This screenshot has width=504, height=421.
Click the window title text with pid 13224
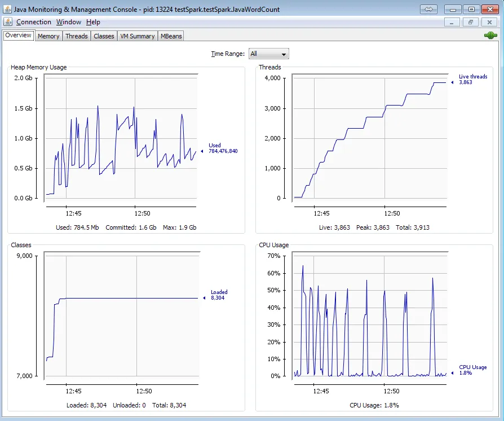coord(147,10)
